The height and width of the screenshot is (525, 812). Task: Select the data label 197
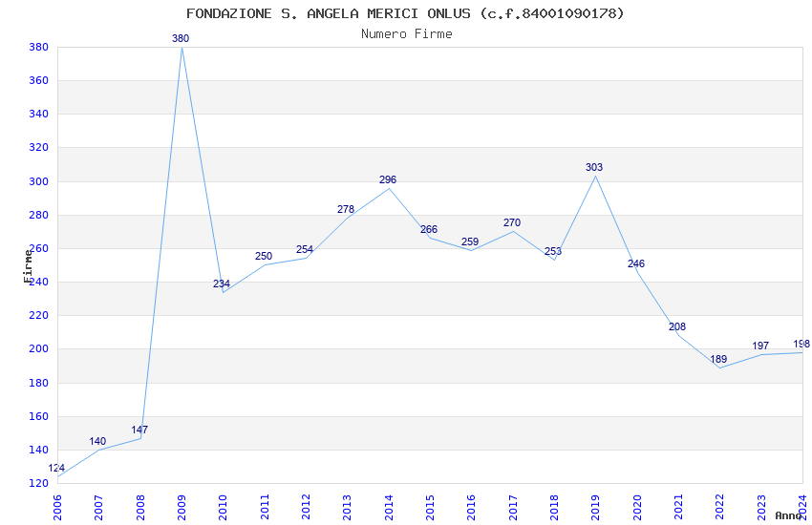760,346
